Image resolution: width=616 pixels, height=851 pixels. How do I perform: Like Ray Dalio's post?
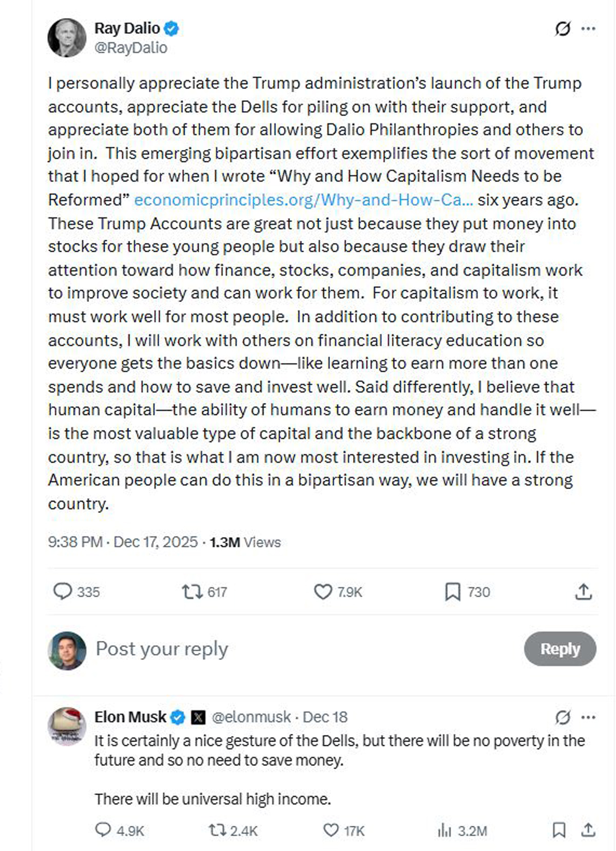(323, 592)
